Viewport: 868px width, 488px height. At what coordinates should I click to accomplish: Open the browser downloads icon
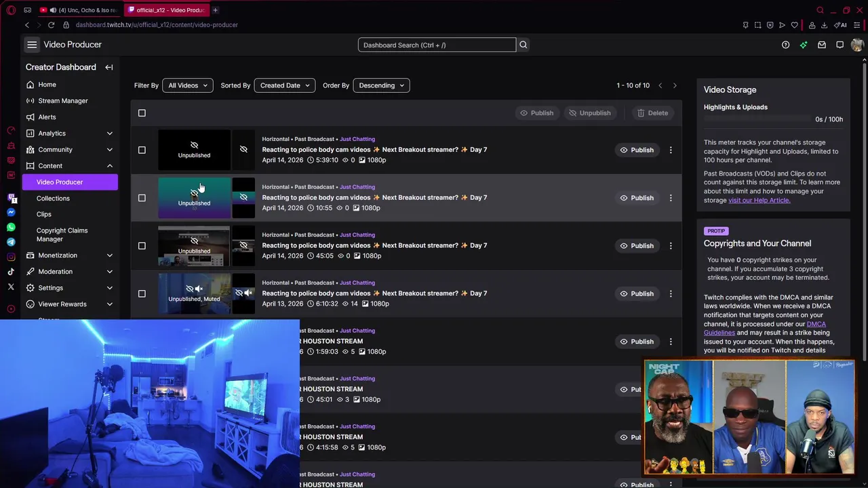pyautogui.click(x=824, y=25)
